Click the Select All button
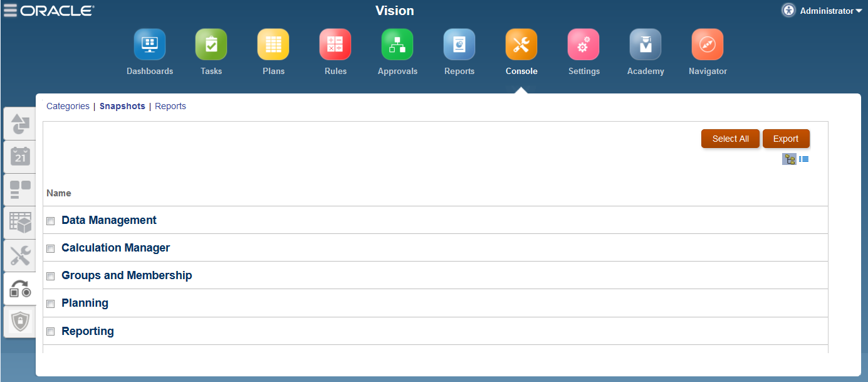This screenshot has height=382, width=868. 730,139
